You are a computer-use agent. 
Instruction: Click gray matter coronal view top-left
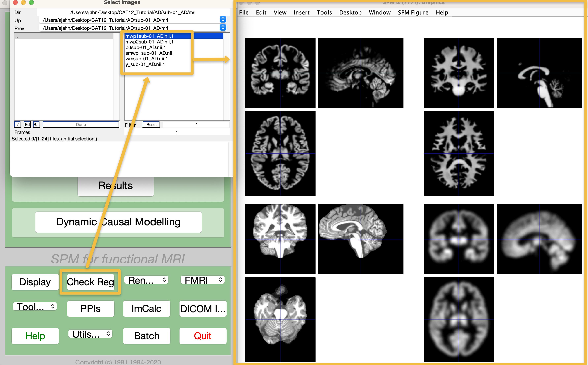(280, 73)
